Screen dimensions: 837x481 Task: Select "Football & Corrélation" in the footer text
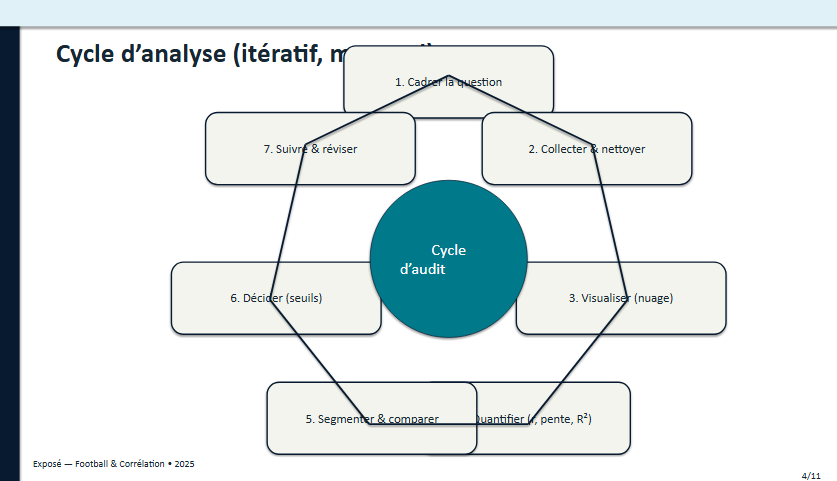point(116,464)
